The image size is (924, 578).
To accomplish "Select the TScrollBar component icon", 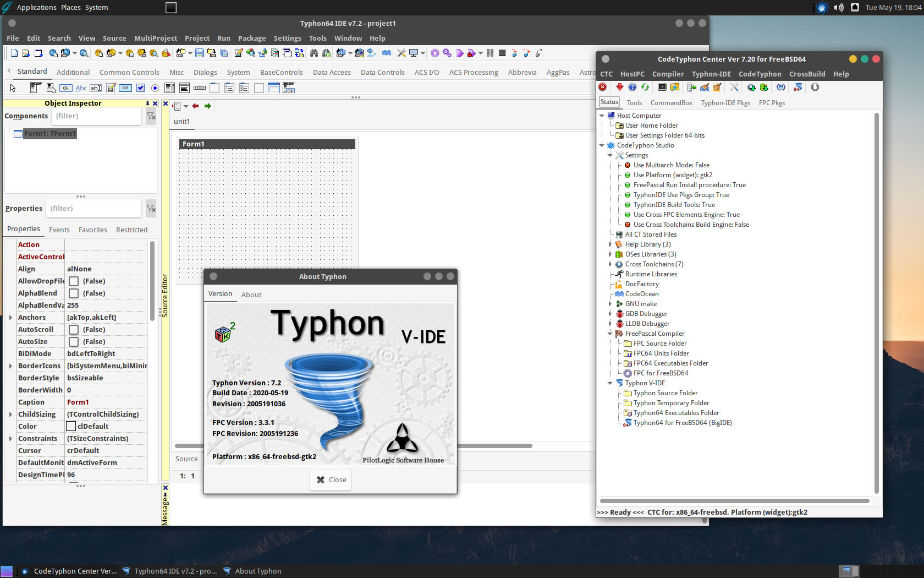I will pos(200,88).
